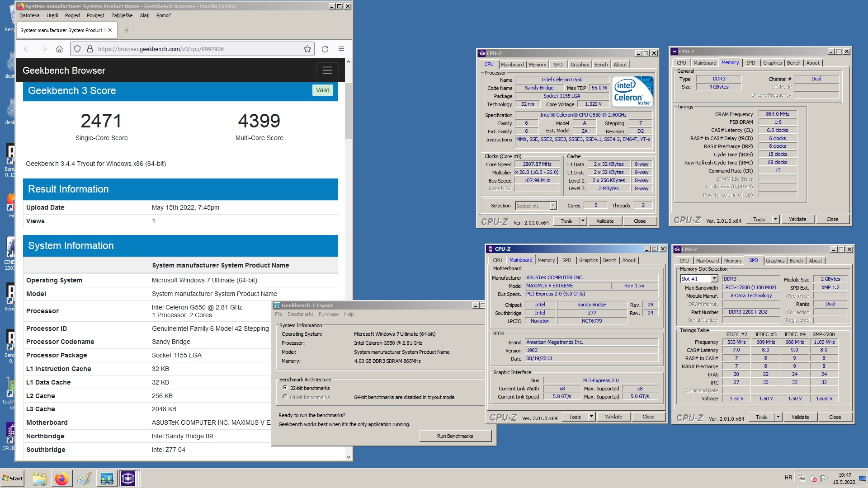Open Purchase menu in Geekbench
The height and width of the screenshot is (488, 868).
point(328,314)
